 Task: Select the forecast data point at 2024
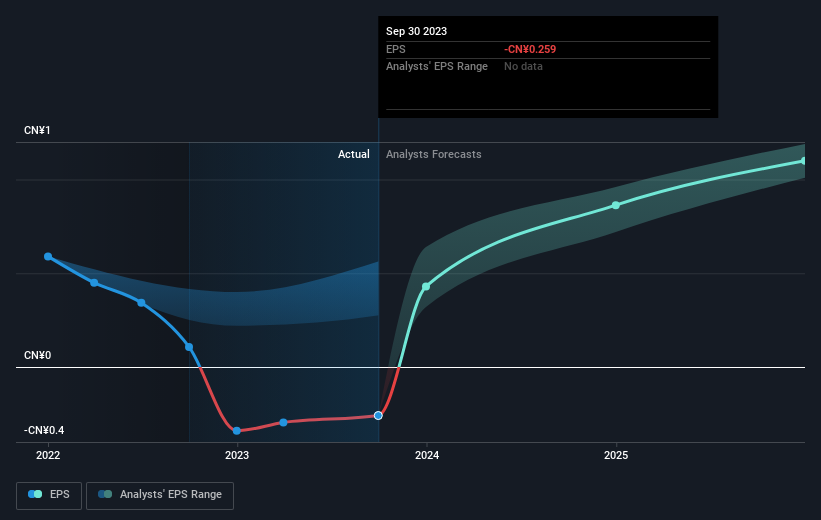(426, 286)
